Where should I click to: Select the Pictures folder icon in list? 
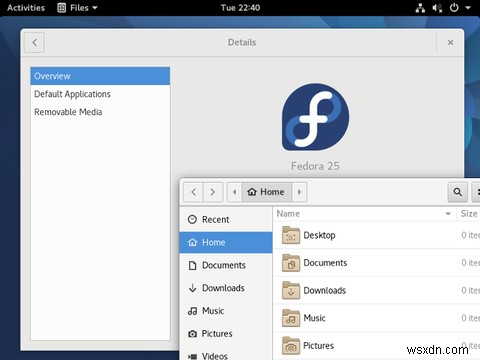click(291, 345)
